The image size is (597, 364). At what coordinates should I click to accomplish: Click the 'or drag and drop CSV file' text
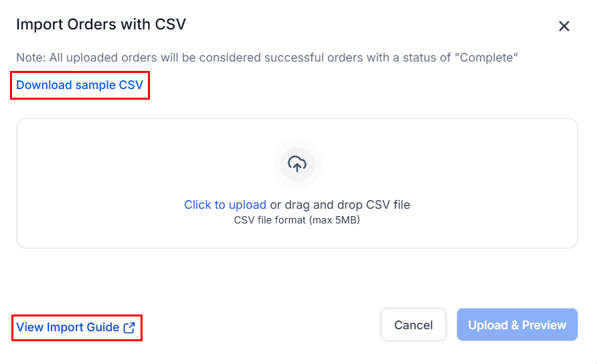[x=340, y=205]
